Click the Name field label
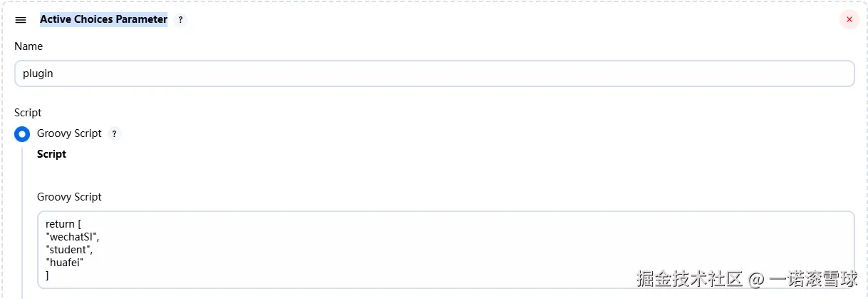The height and width of the screenshot is (299, 868). pyautogui.click(x=29, y=46)
